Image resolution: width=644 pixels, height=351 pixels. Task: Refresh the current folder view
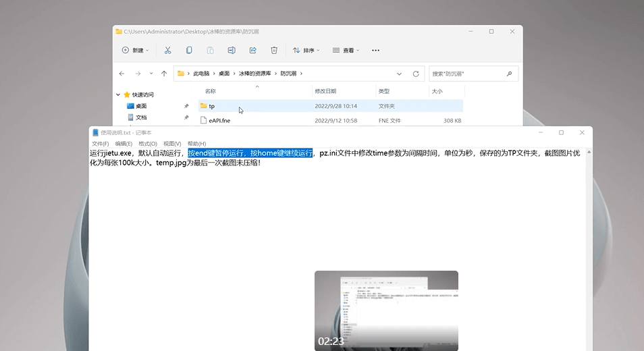coord(416,74)
